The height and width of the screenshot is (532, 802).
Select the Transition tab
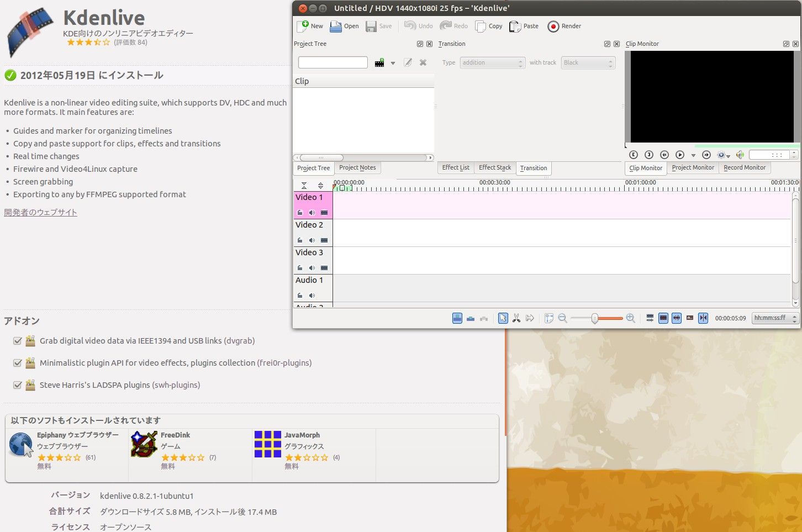[x=534, y=168]
